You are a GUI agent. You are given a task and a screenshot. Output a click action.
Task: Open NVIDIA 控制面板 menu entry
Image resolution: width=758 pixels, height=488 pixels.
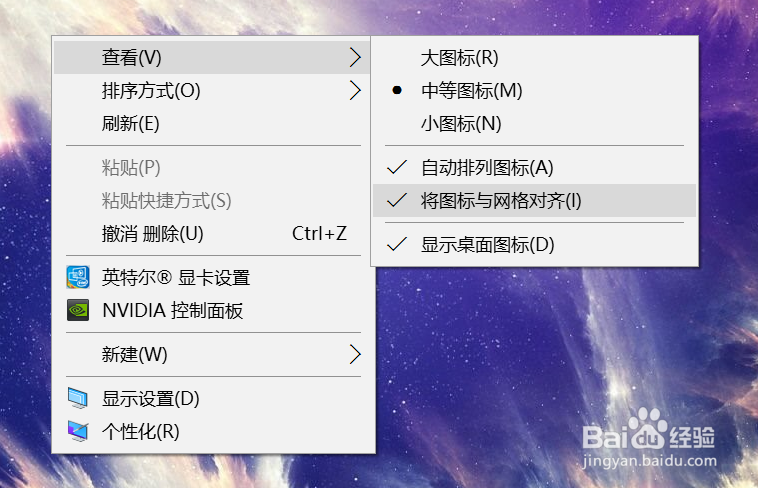[x=172, y=310]
